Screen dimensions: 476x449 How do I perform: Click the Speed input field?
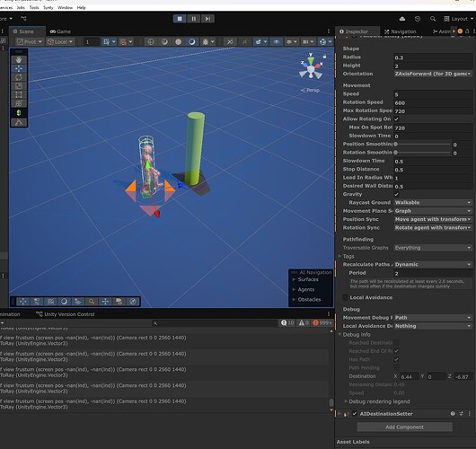(433, 94)
